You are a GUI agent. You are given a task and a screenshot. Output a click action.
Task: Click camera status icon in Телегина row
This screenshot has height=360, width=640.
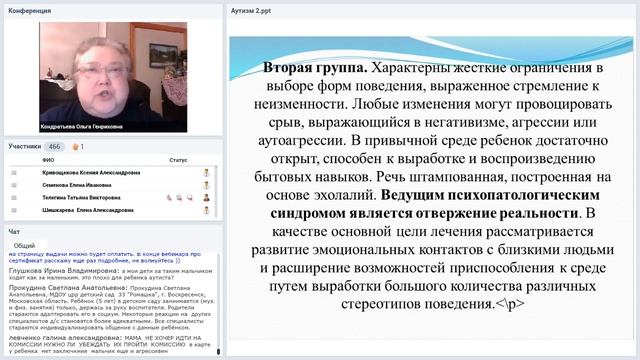(179, 198)
